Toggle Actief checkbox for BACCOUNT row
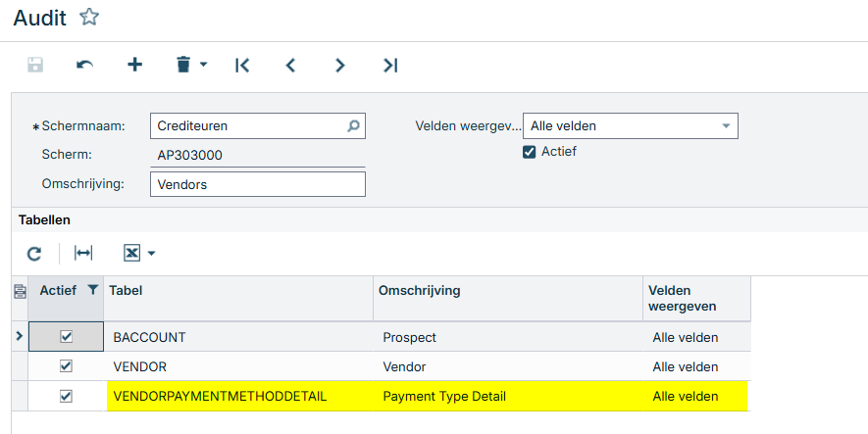 tap(67, 336)
